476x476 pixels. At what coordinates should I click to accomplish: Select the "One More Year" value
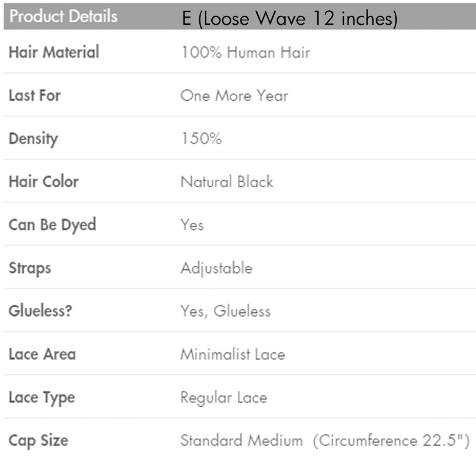[234, 96]
